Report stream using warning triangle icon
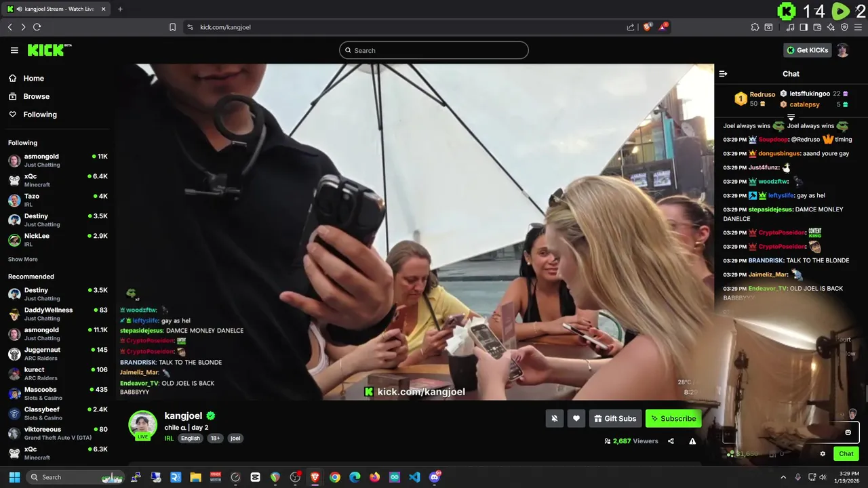Viewport: 868px width, 488px height. click(x=692, y=441)
